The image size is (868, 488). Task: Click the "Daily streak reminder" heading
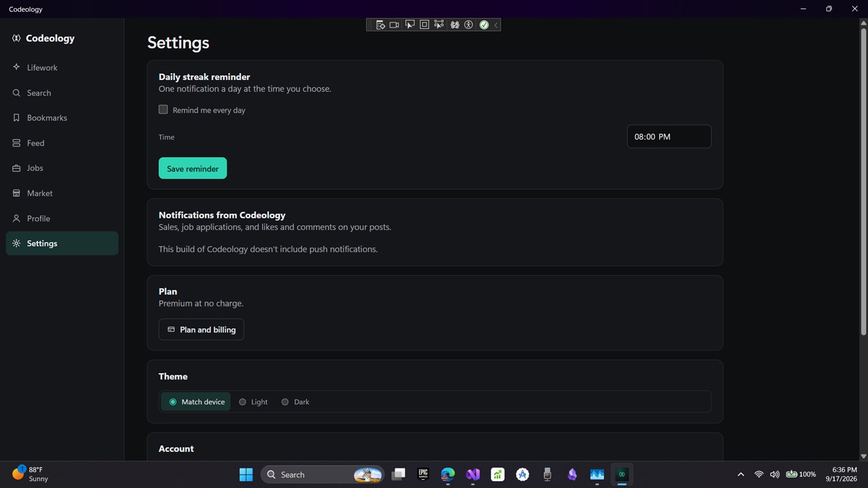tap(204, 77)
